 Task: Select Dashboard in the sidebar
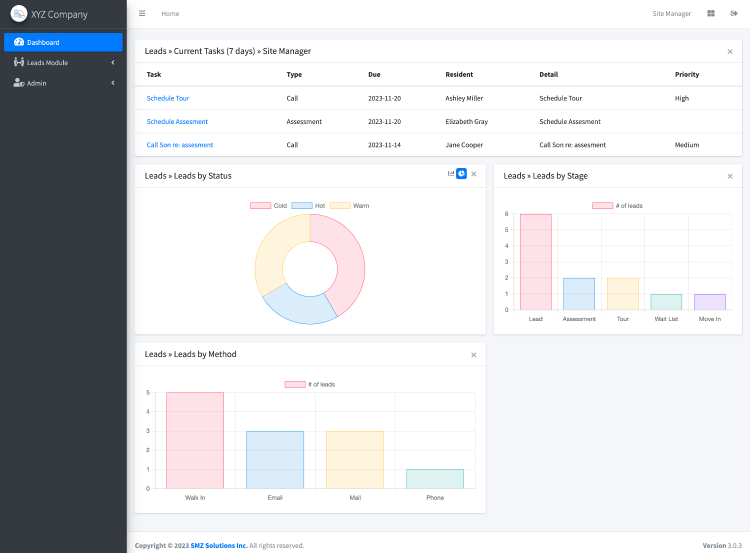63,42
